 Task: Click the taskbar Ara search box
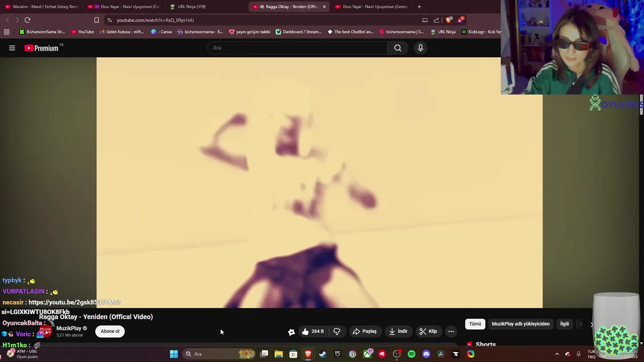[219, 354]
